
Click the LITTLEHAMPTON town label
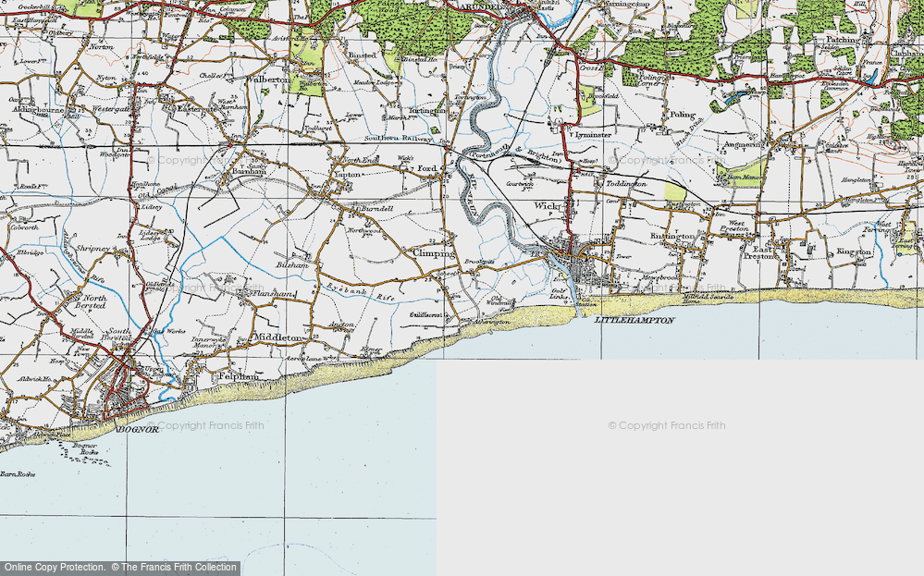pos(634,321)
